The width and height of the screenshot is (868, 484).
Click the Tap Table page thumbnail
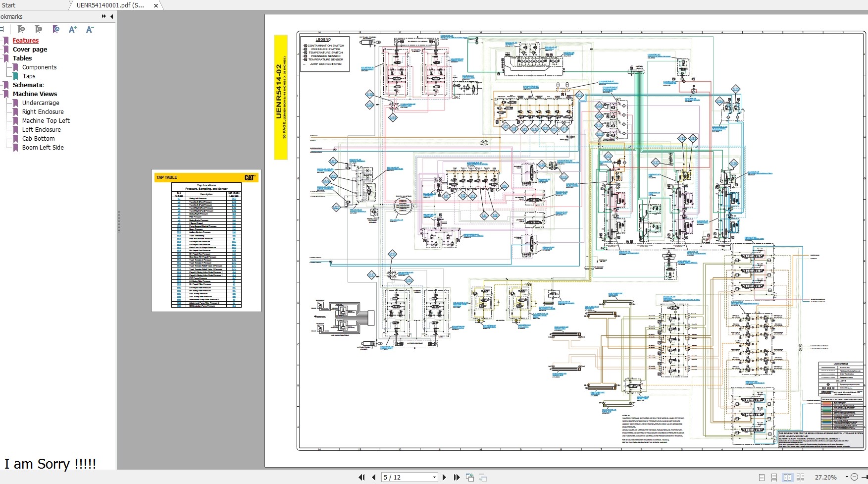pyautogui.click(x=206, y=241)
